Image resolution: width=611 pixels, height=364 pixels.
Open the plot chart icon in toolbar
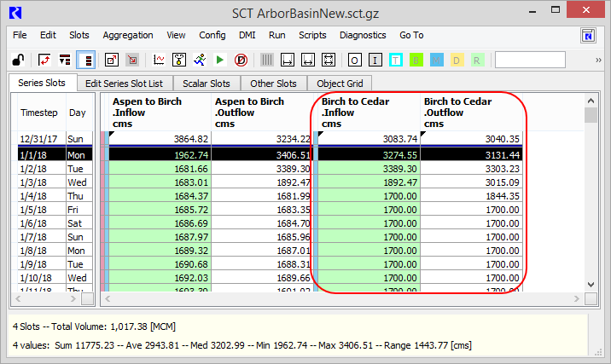[x=159, y=60]
